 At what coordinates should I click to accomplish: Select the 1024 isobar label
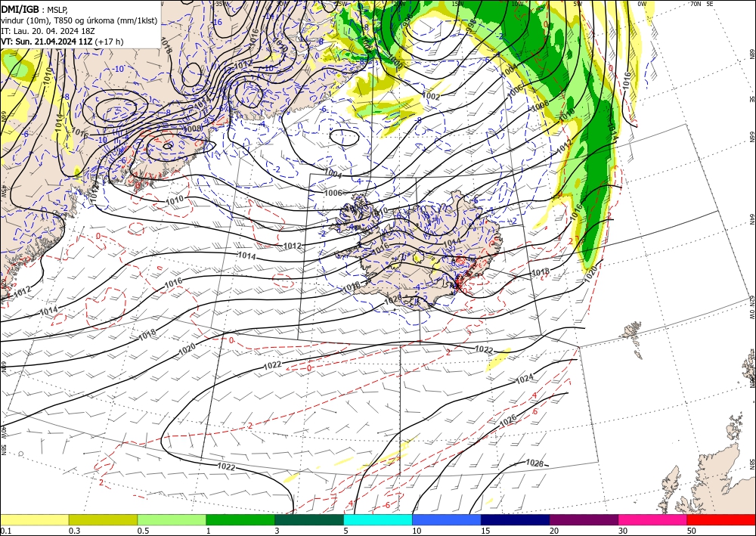click(524, 379)
